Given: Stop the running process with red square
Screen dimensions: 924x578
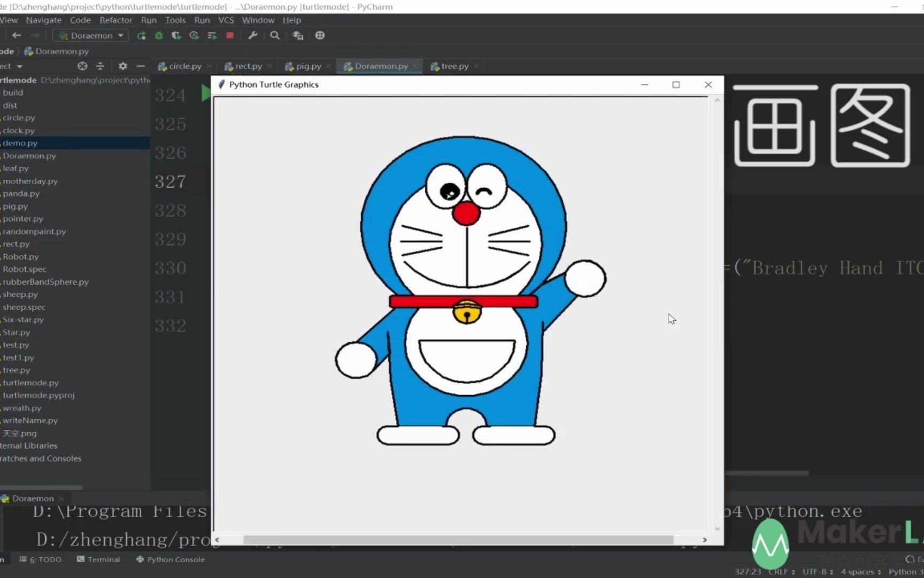Looking at the screenshot, I should point(230,35).
